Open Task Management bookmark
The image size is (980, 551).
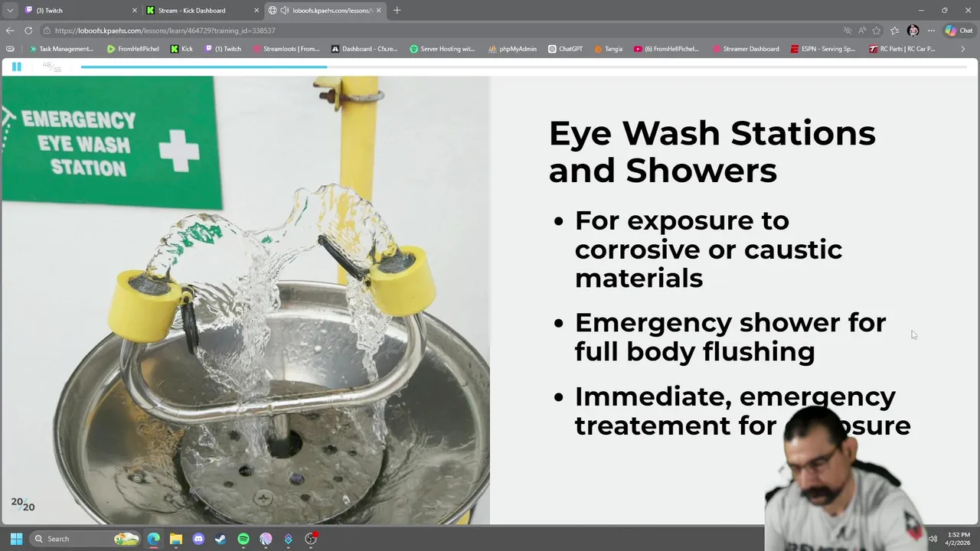60,49
